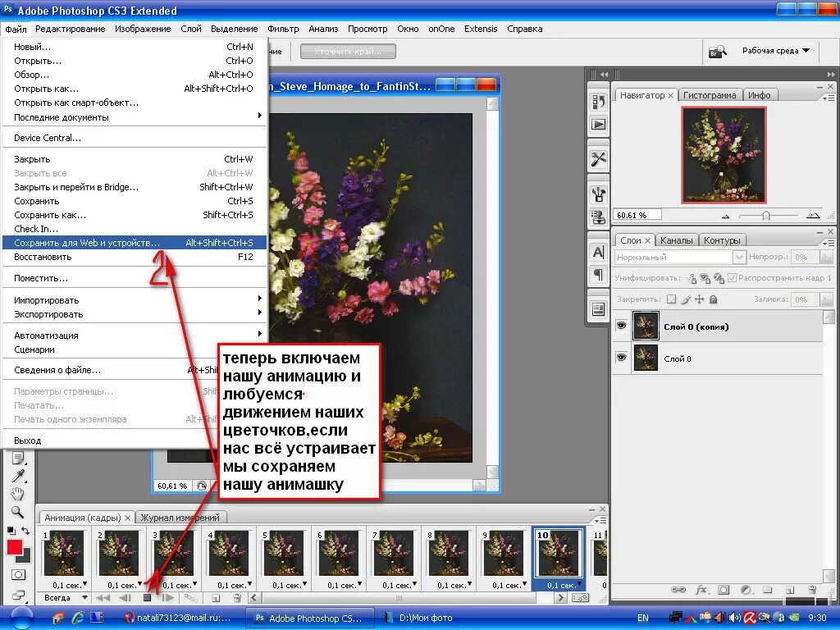Choose Сохранить как… from File menu
This screenshot has width=840, height=630.
134,215
